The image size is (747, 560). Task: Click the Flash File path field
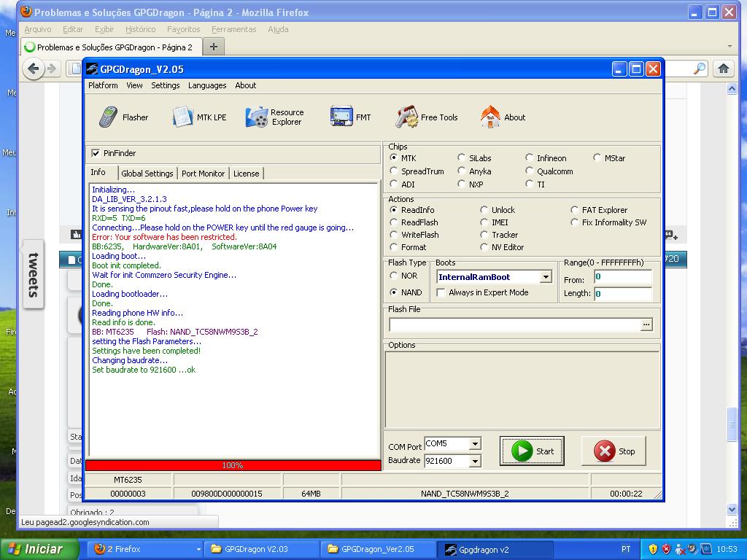[515, 324]
